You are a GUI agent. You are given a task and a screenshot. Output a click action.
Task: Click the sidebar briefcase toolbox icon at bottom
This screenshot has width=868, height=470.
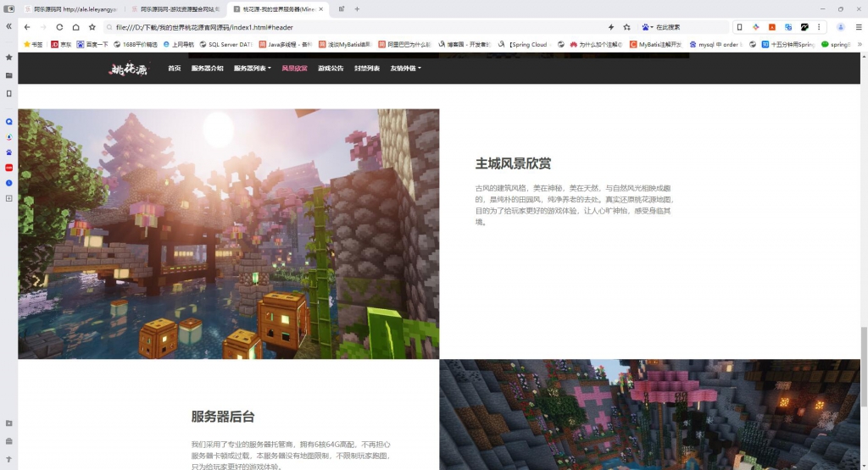coord(8,441)
